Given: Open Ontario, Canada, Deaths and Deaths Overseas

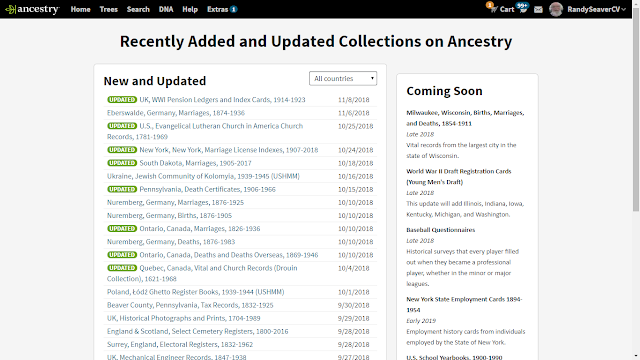Looking at the screenshot, I should click(x=229, y=255).
